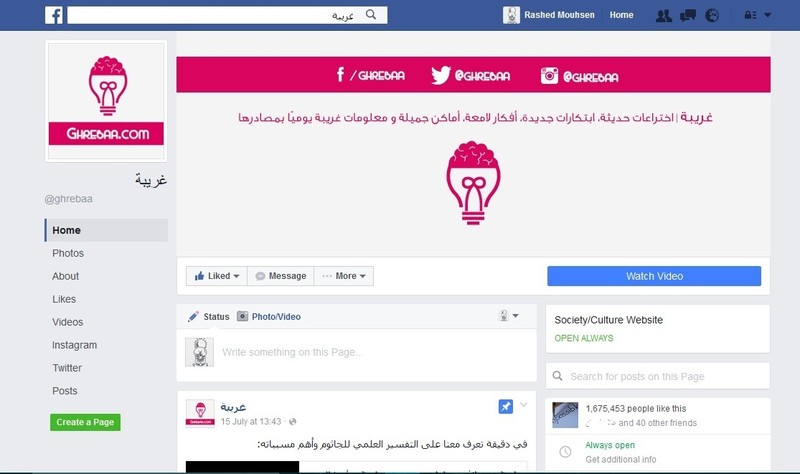Click the Search for posts on this Page field
800x474 pixels.
658,376
